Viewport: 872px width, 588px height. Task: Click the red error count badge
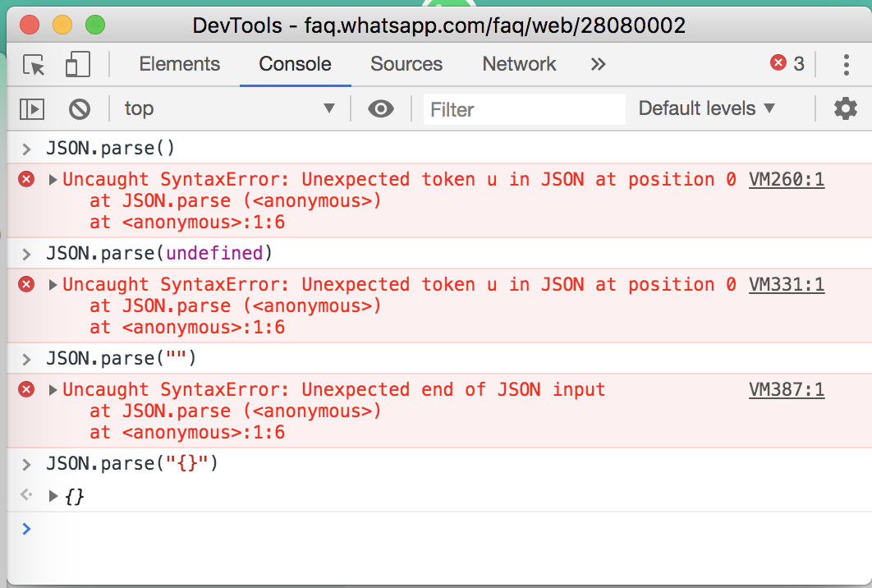[787, 64]
